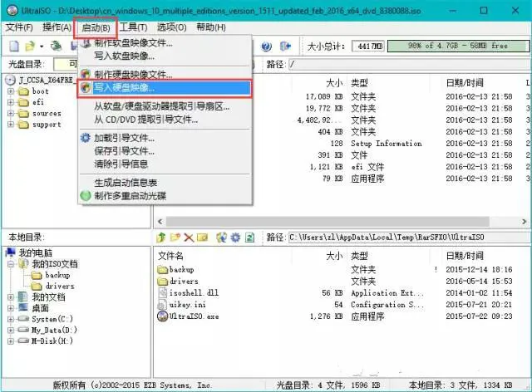This screenshot has width=532, height=392.
Task: Click the yellow Rename folder icon
Action: click(202, 238)
